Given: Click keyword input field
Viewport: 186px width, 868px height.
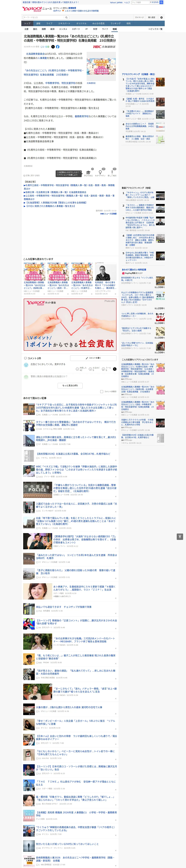Looking at the screenshot, I should [43, 18].
